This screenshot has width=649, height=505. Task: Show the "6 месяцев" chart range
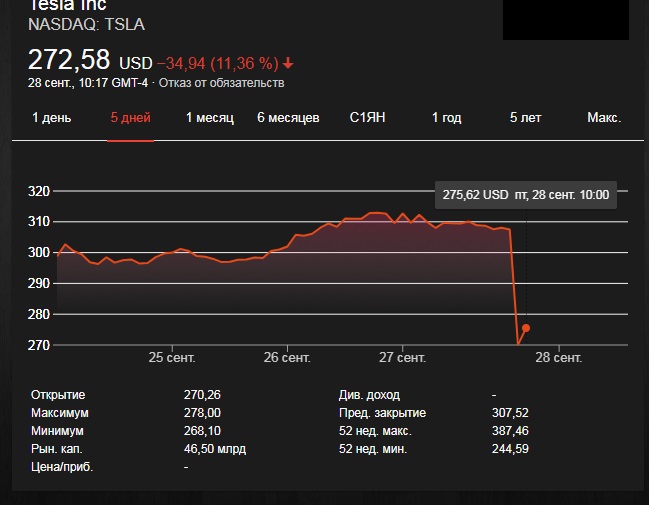(x=288, y=118)
